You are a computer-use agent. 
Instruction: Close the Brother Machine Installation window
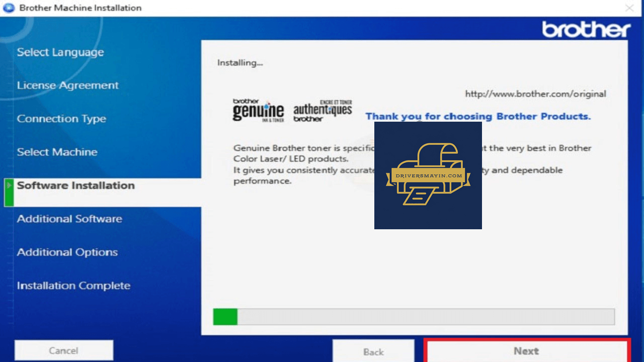(629, 8)
